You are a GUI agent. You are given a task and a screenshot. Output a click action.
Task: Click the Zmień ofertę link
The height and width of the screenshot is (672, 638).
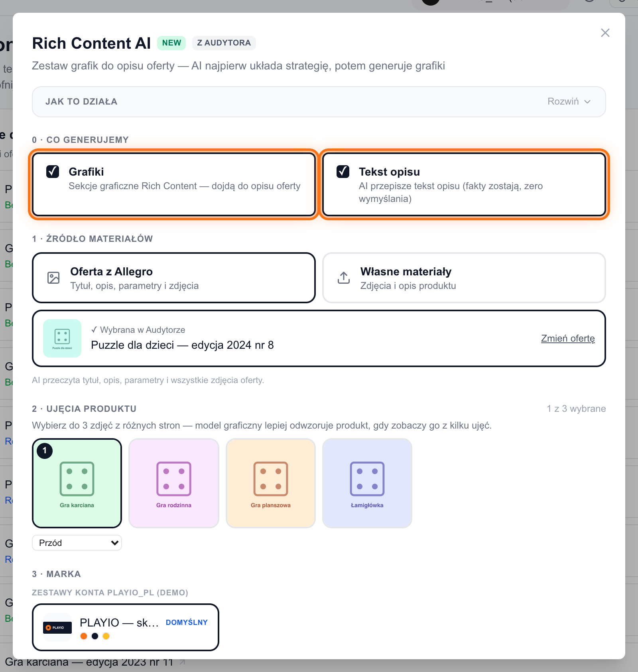[x=568, y=338]
